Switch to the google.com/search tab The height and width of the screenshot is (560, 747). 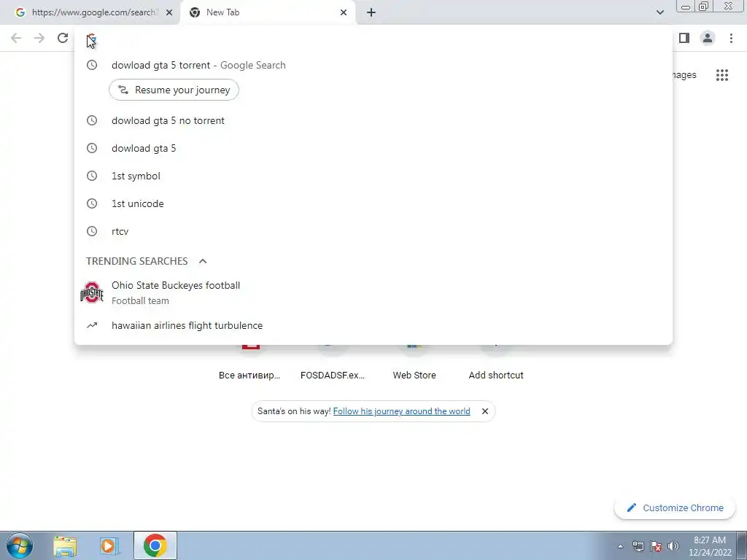coord(90,12)
